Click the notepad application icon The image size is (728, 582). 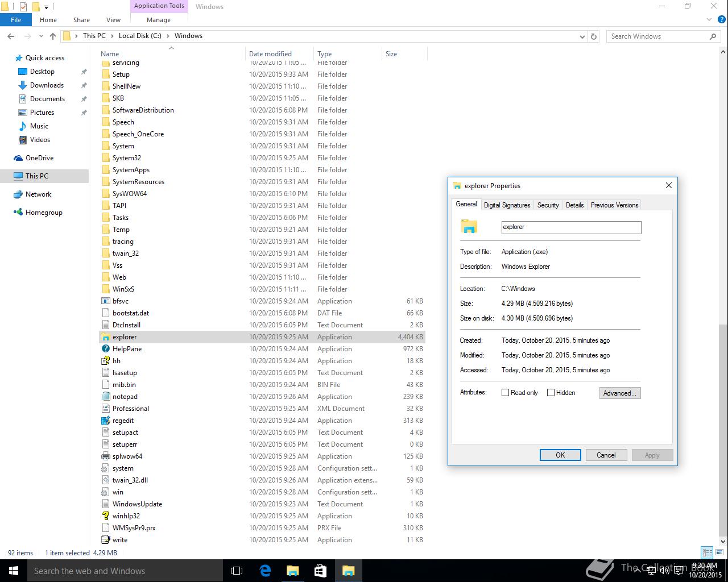click(105, 397)
